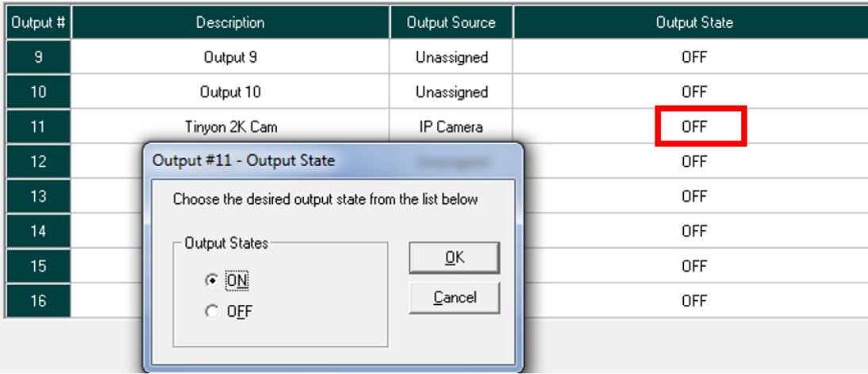
Task: Select the ON radio button
Action: [212, 280]
